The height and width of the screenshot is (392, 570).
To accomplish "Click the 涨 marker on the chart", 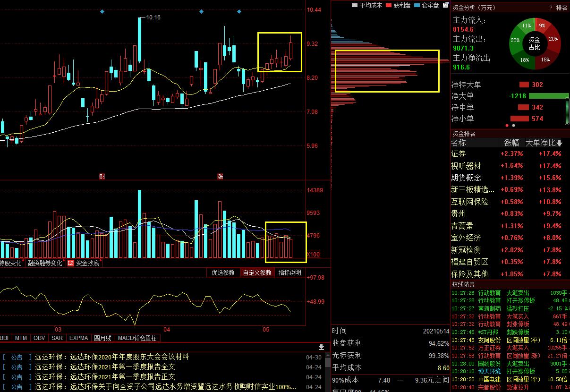I will tap(220, 176).
